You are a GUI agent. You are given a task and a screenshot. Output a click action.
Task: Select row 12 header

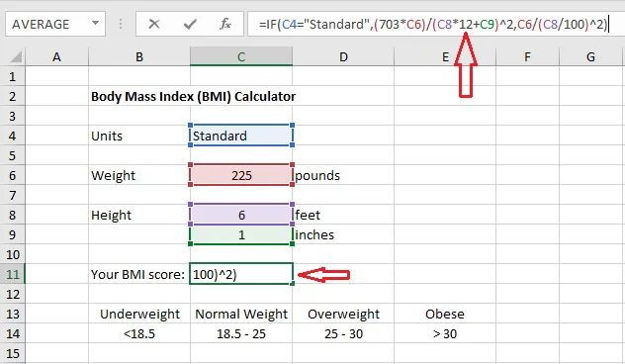tap(12, 294)
